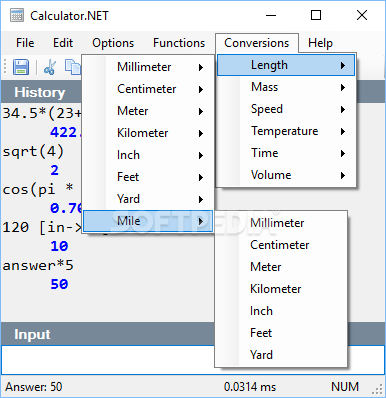The height and width of the screenshot is (398, 386).
Task: Convert miles to Meter
Action: [281, 267]
